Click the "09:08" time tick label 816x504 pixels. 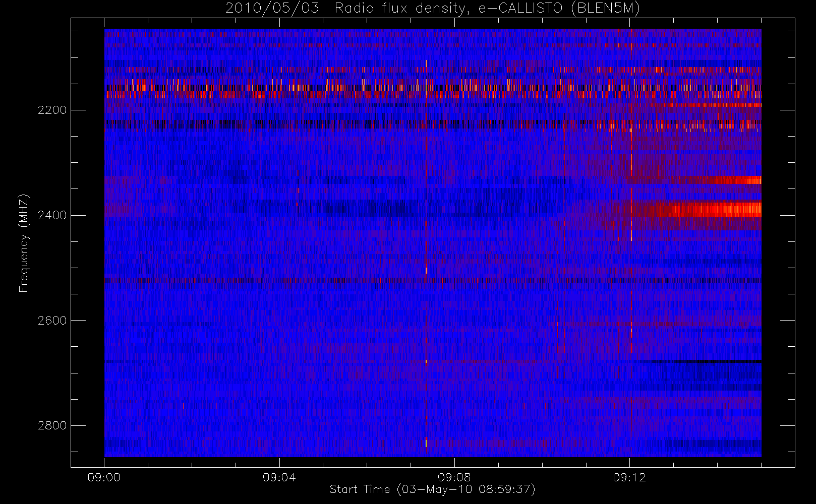click(x=454, y=477)
